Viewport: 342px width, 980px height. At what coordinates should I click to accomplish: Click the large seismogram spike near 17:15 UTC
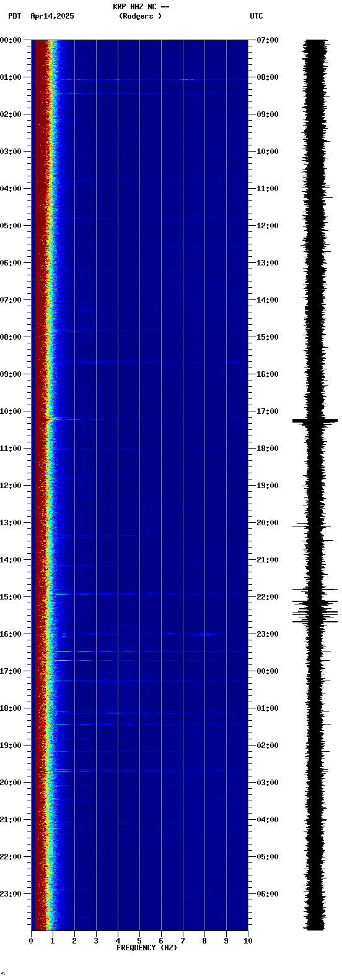click(x=315, y=421)
